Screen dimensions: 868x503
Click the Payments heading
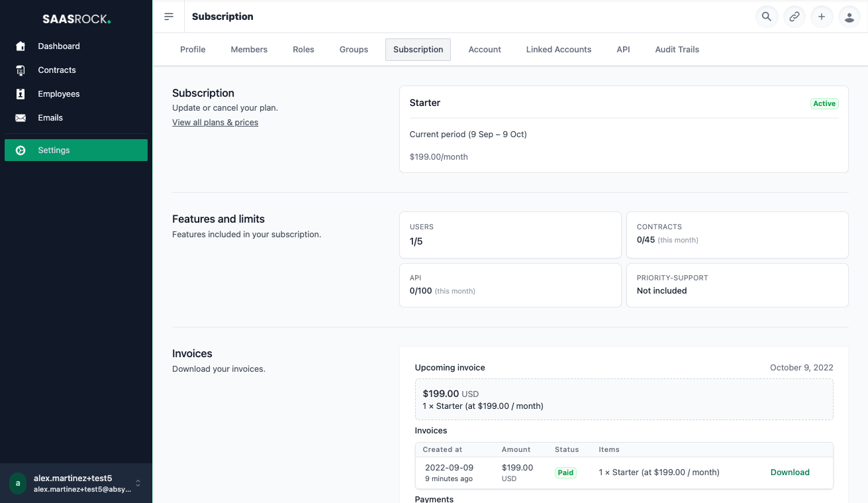(434, 498)
